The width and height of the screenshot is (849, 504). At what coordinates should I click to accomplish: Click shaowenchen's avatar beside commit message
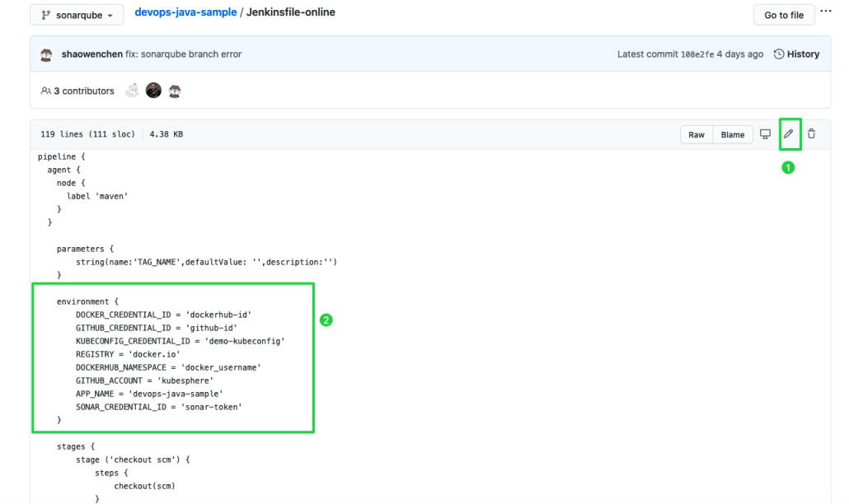(47, 54)
